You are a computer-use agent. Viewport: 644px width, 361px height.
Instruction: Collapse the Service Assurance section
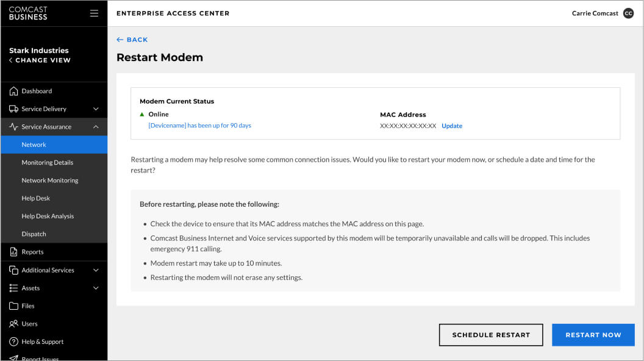(96, 127)
